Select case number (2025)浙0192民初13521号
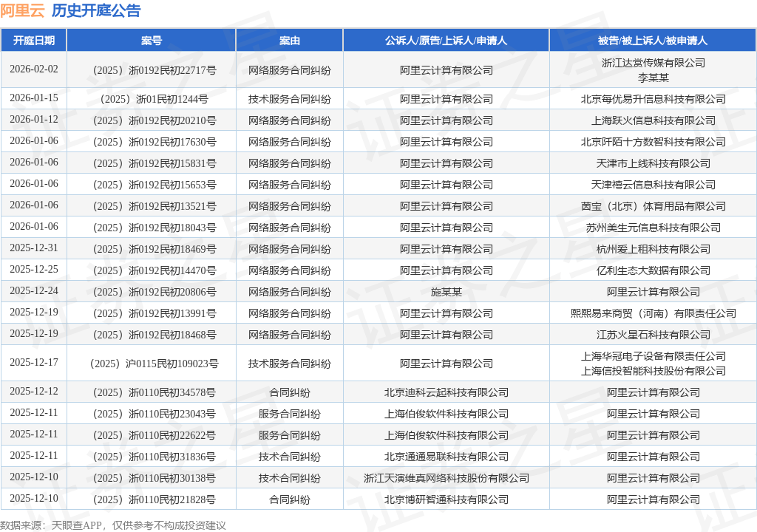 click(155, 206)
